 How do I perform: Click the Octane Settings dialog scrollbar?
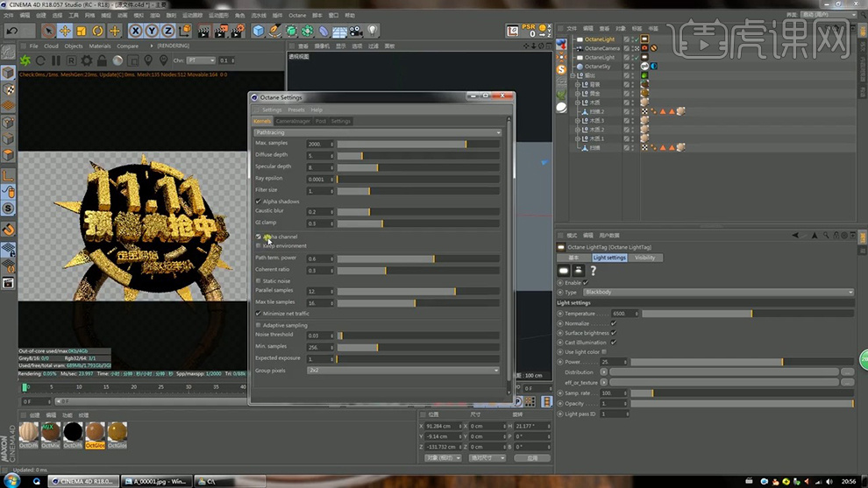pyautogui.click(x=509, y=256)
